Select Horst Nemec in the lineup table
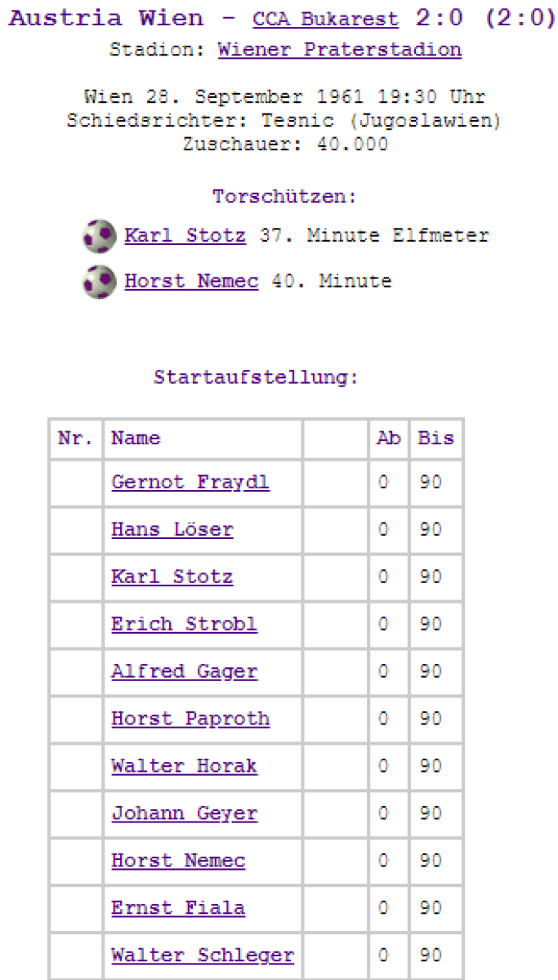The height and width of the screenshot is (980, 558). 178,862
